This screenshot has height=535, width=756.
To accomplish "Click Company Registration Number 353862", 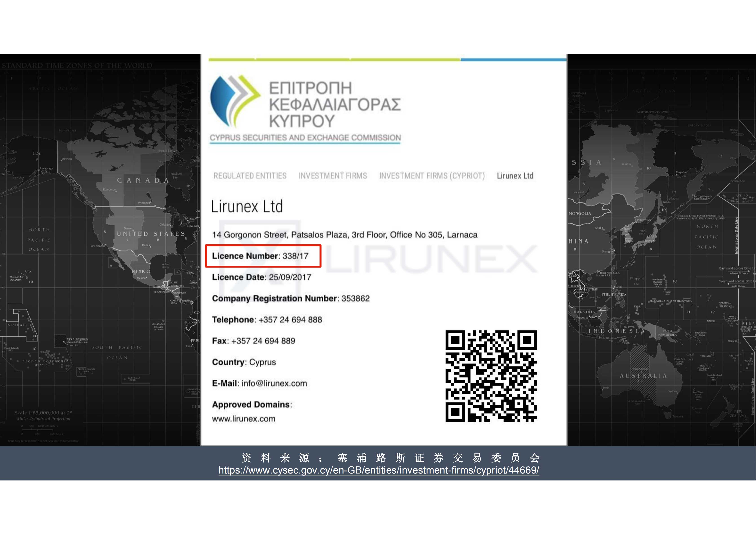I will 291,298.
